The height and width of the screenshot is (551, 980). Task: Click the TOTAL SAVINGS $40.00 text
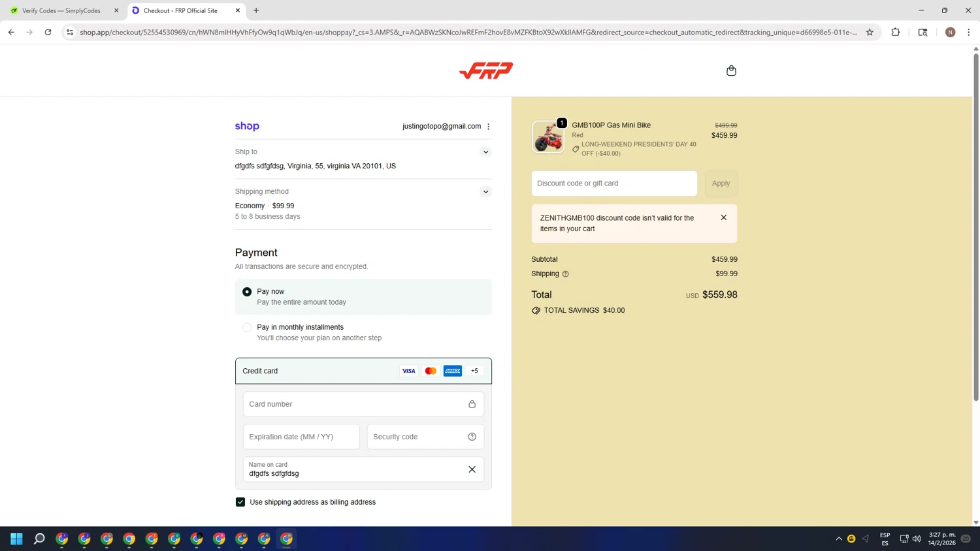(584, 311)
